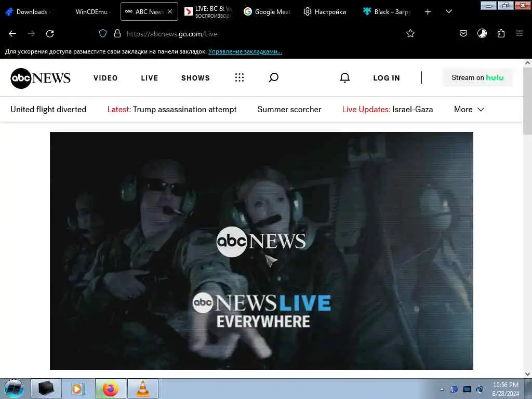
Task: Click the page vertical scrollbar thumb
Action: [528, 101]
